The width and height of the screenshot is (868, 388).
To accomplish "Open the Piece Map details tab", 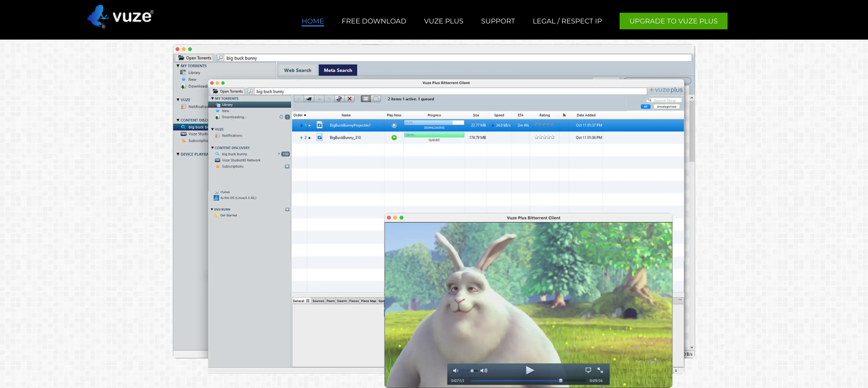I will point(368,301).
